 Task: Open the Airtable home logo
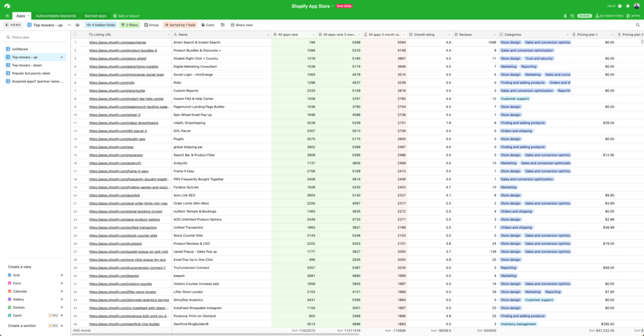click(7, 6)
